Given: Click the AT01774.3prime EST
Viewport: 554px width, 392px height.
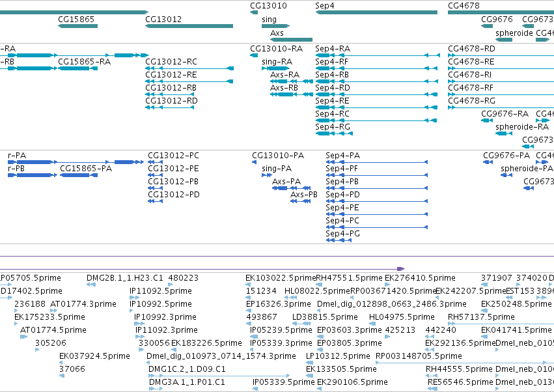Looking at the screenshot, I should [x=53, y=311].
